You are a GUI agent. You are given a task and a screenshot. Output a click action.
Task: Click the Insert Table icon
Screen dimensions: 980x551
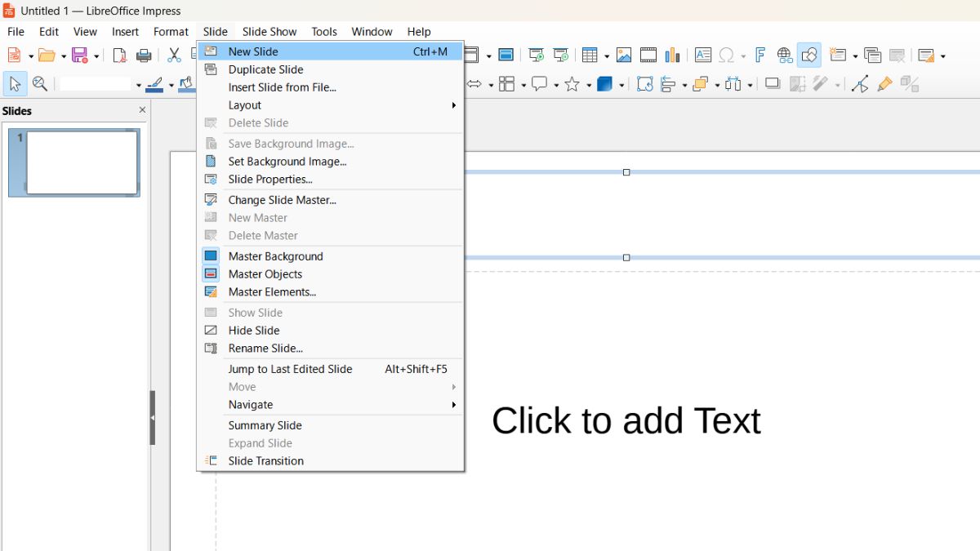590,56
